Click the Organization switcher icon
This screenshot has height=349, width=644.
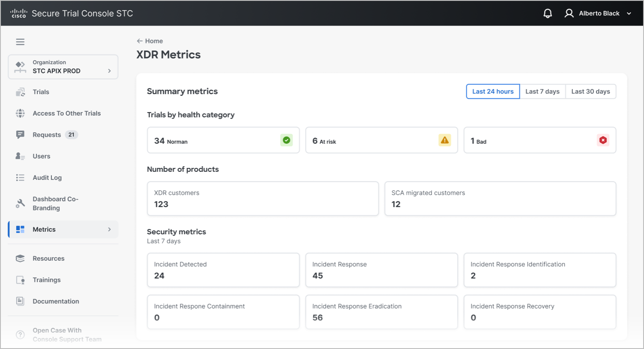tap(20, 67)
